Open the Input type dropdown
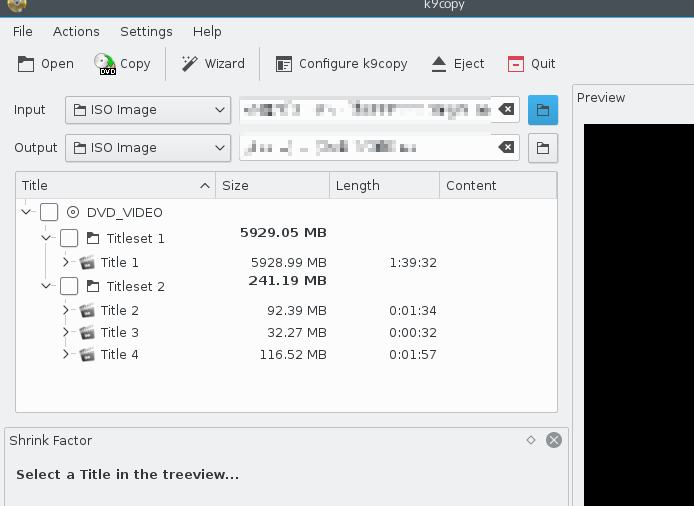This screenshot has width=694, height=506. [x=148, y=110]
